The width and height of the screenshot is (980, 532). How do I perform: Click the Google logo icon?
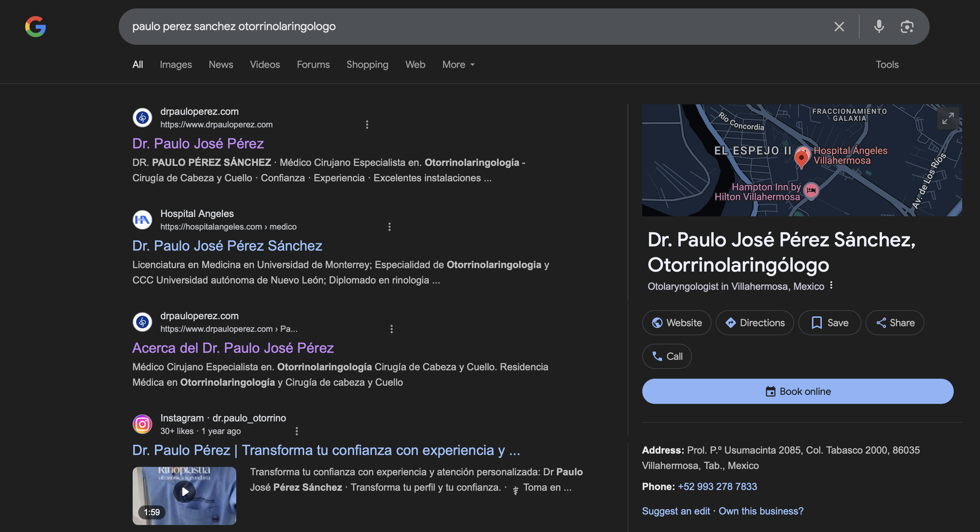35,27
